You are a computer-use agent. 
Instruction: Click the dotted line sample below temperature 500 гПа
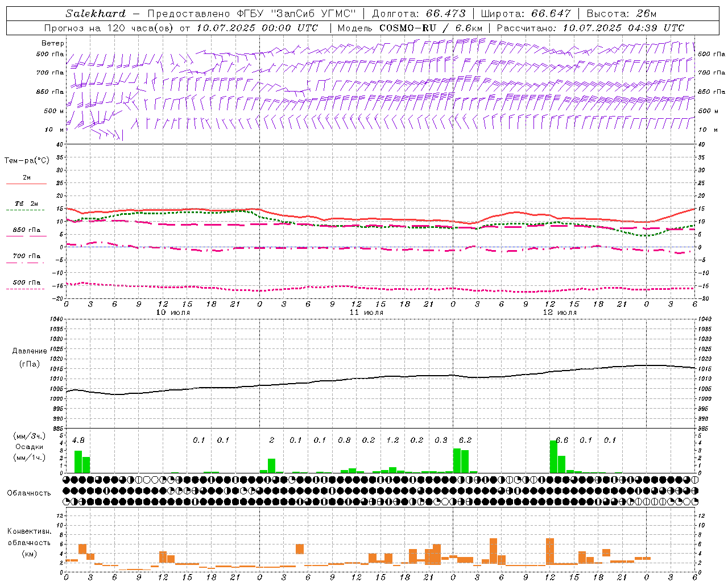click(x=25, y=289)
